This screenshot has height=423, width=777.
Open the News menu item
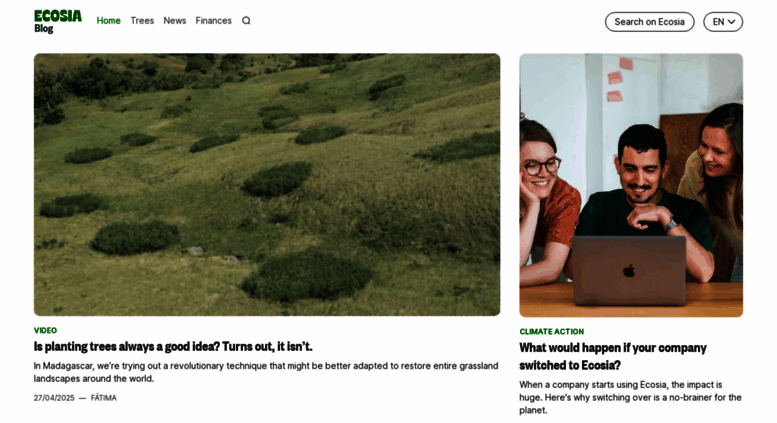(x=175, y=21)
